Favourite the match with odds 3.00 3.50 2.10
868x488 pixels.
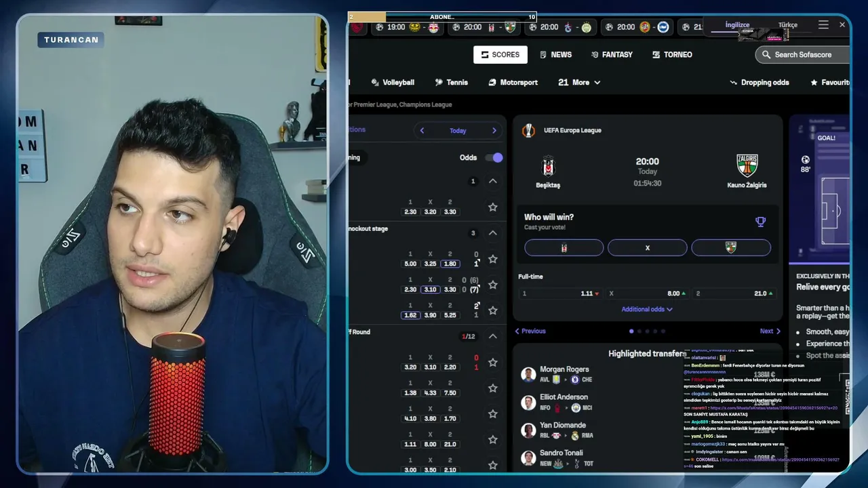(493, 465)
